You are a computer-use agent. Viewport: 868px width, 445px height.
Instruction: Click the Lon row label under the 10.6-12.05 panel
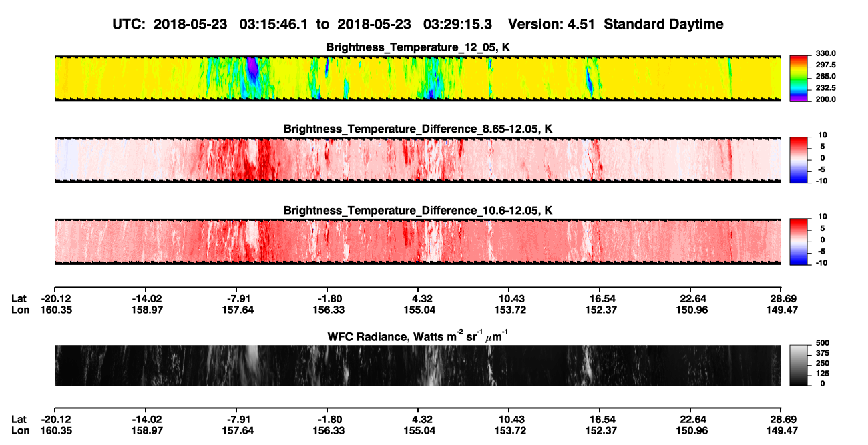[19, 310]
